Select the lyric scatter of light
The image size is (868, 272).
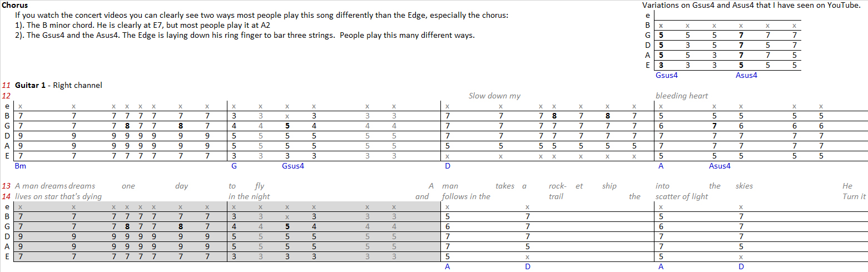(x=682, y=196)
